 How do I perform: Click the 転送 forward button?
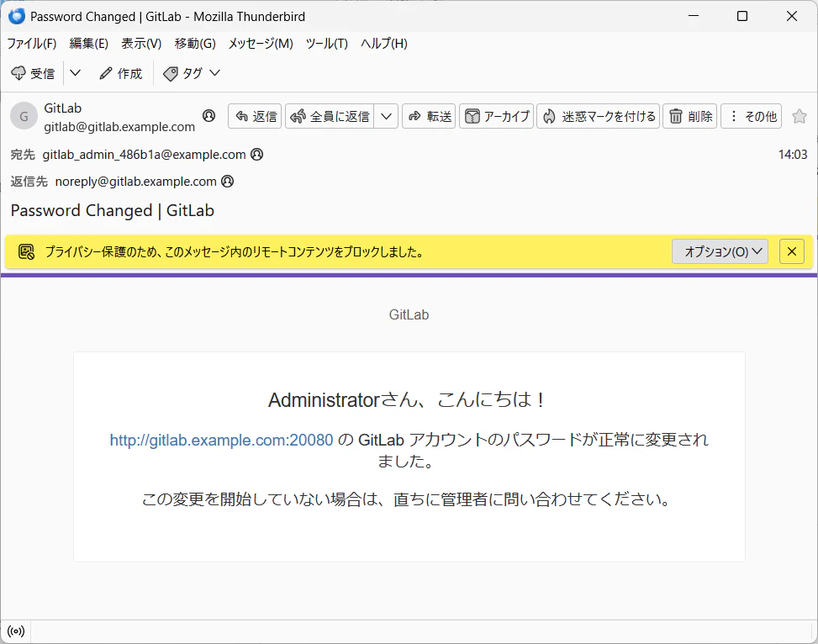coord(429,116)
